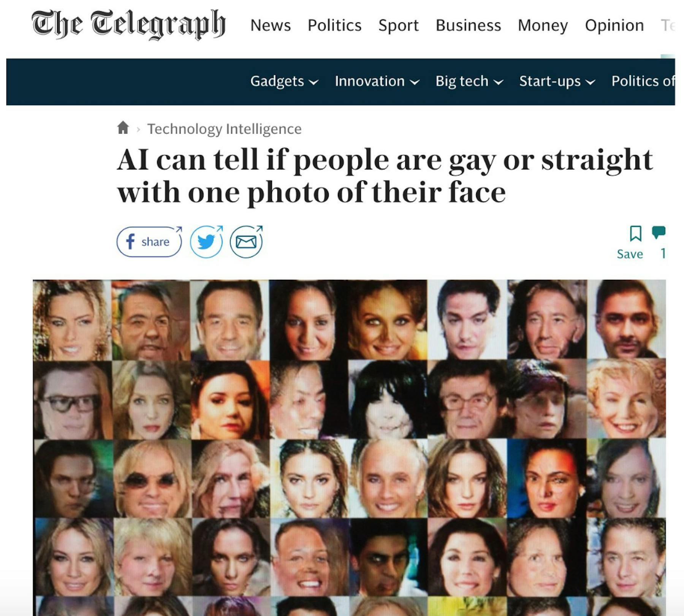The height and width of the screenshot is (616, 684).
Task: Click the article headline text
Action: click(x=385, y=176)
